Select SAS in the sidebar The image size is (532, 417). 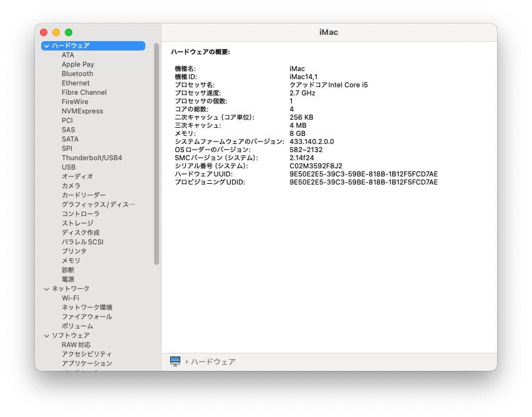pos(68,130)
